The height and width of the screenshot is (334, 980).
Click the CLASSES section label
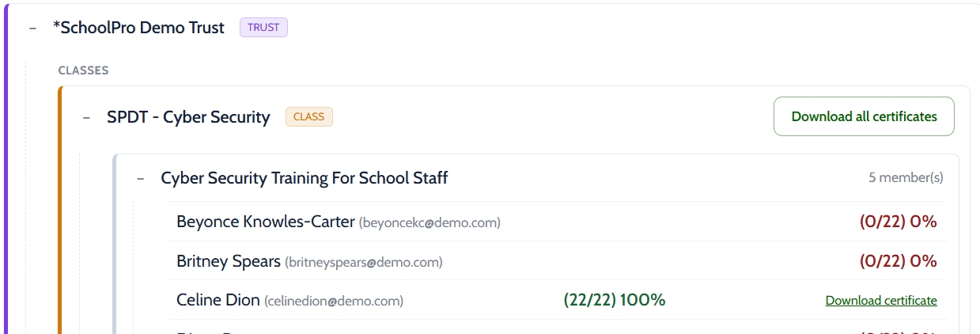[x=83, y=70]
